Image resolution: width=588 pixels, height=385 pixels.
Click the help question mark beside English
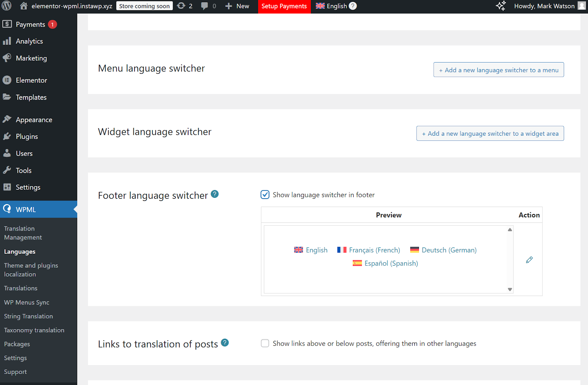353,6
